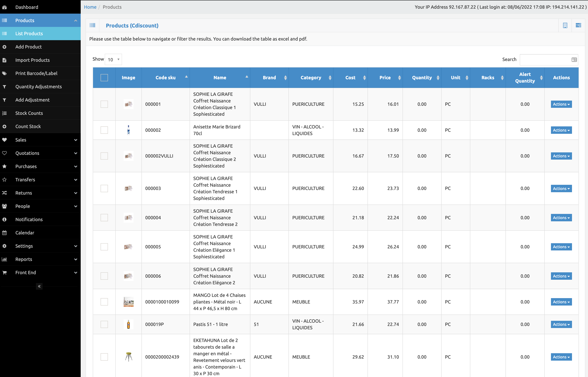Click the Print Barcode/Label tag icon
Screen dimensions: 588x377
pos(4,73)
